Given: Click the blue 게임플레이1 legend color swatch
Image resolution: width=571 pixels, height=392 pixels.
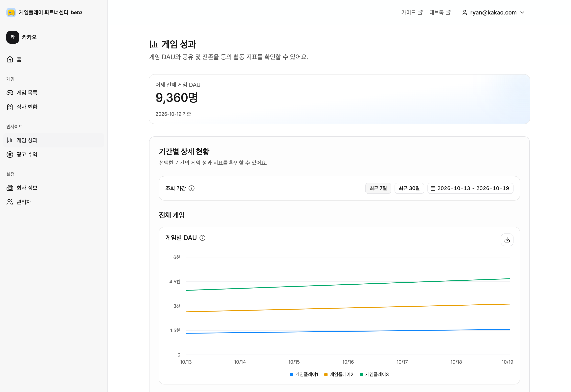Looking at the screenshot, I should (x=292, y=375).
